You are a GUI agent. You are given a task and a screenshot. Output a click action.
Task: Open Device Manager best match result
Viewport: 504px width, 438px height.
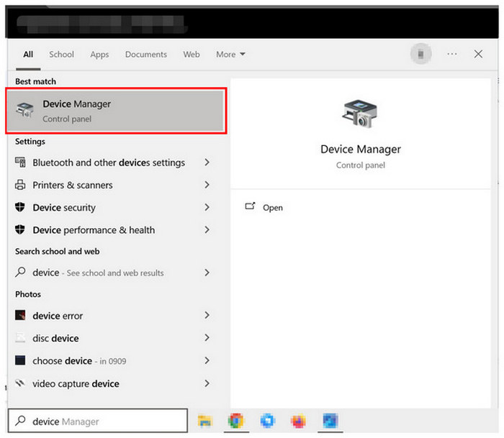pyautogui.click(x=117, y=111)
